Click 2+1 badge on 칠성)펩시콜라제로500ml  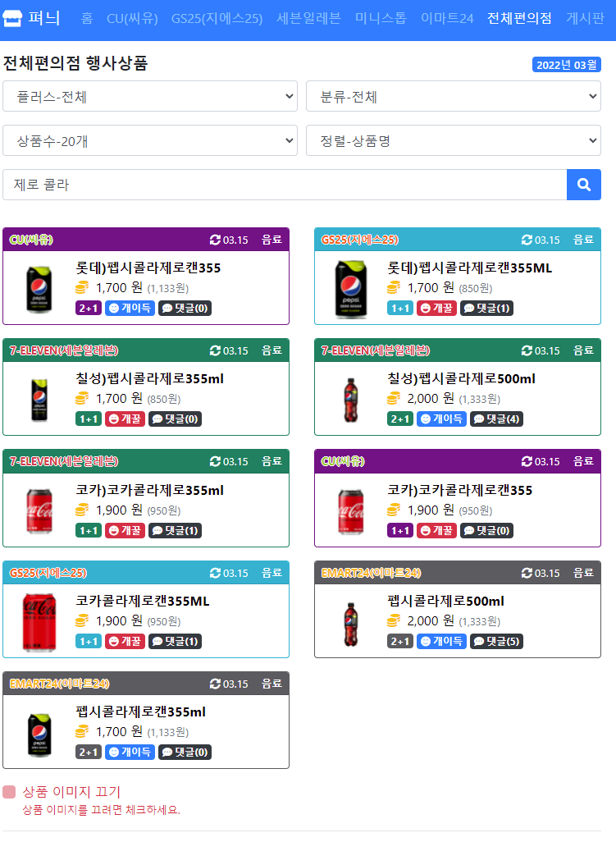tap(400, 419)
